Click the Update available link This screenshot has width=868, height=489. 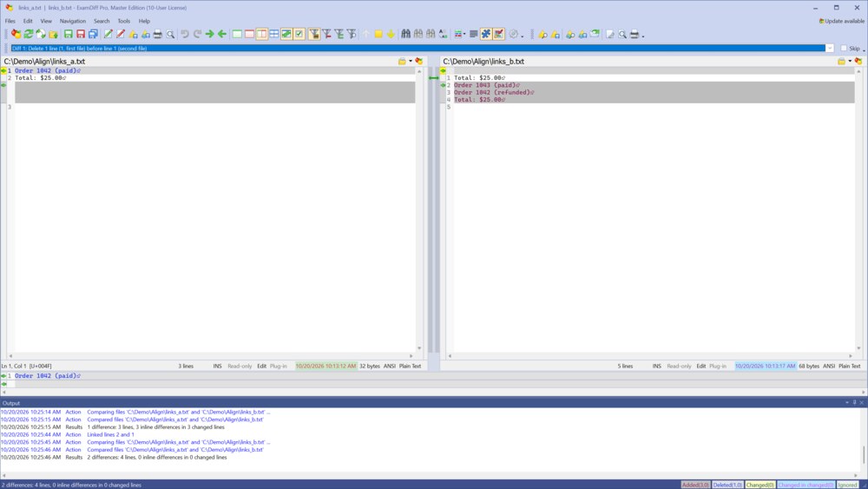(x=841, y=21)
